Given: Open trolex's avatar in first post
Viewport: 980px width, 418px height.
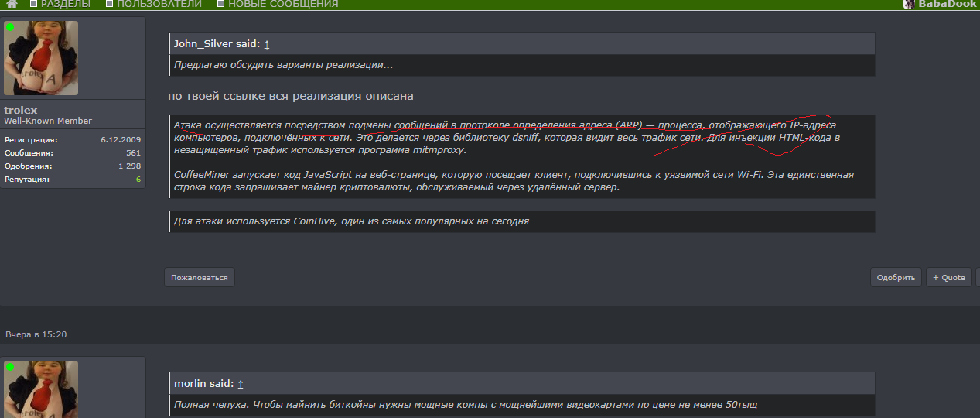Looking at the screenshot, I should pos(41,58).
